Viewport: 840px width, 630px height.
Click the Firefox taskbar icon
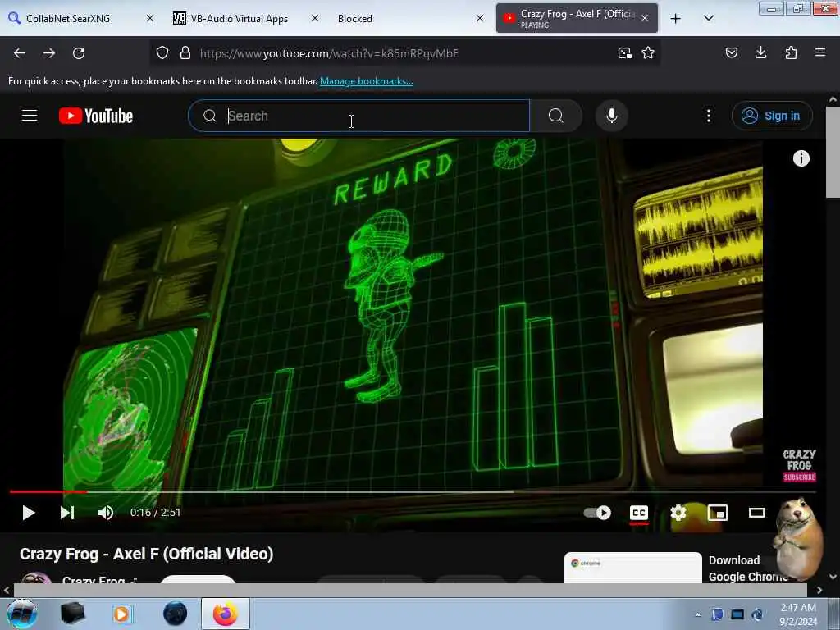[x=225, y=614]
